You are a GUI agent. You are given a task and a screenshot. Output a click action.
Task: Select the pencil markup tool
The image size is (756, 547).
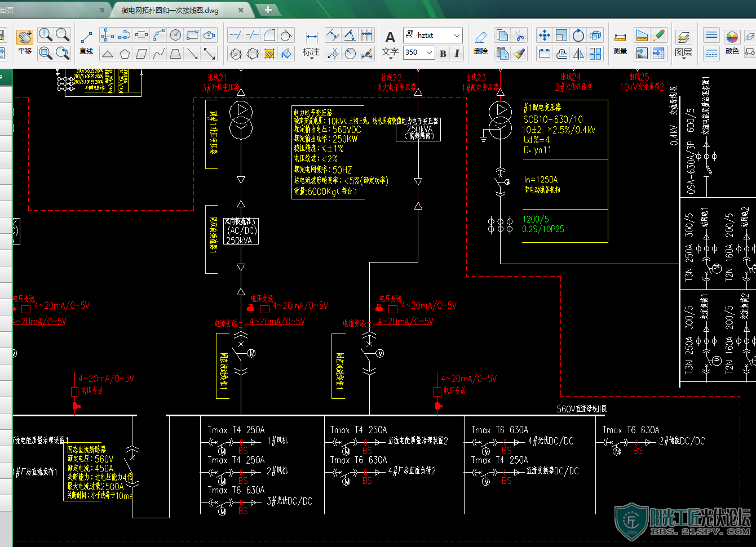click(658, 35)
